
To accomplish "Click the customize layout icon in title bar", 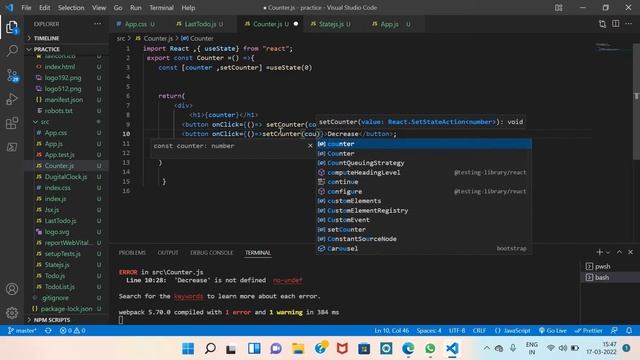I will [559, 8].
